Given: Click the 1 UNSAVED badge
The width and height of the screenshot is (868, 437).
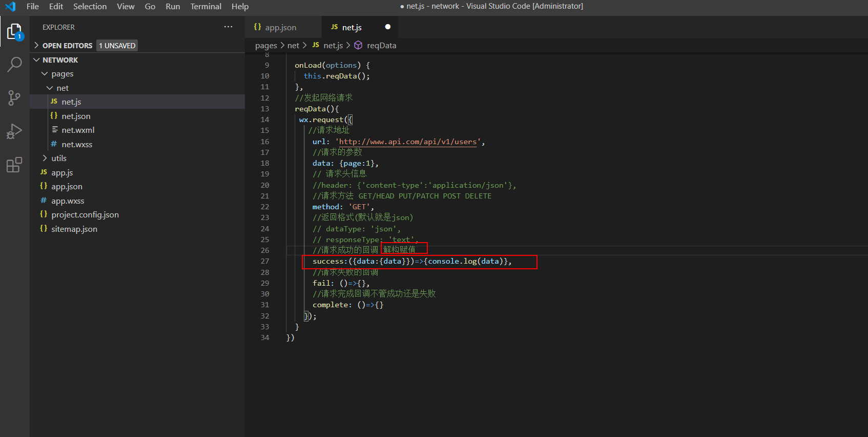Looking at the screenshot, I should pos(117,45).
